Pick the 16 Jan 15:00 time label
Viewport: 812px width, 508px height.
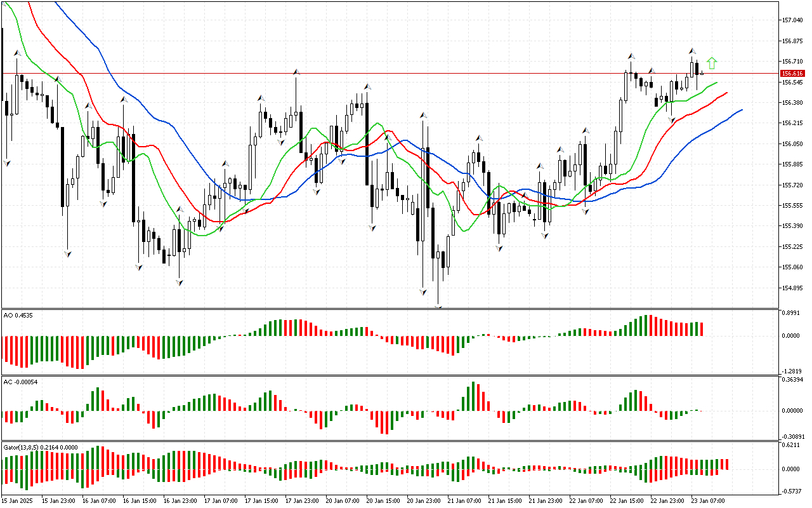tap(141, 500)
